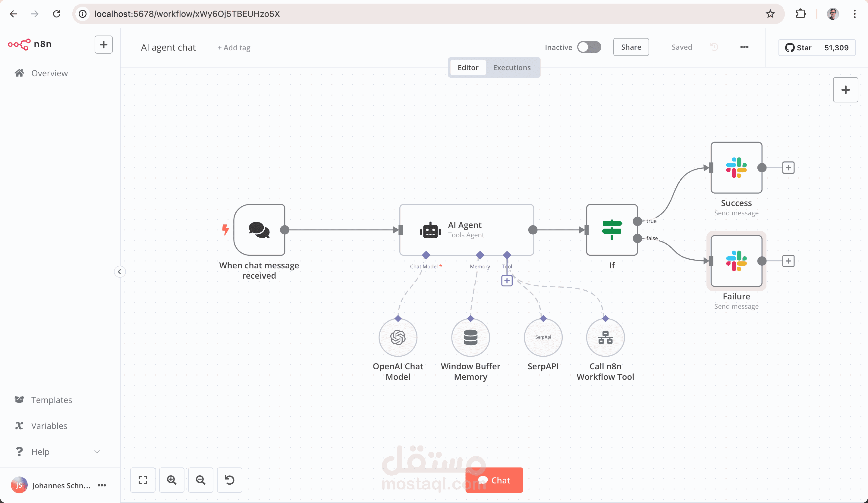The height and width of the screenshot is (503, 868).
Task: Open the Window Buffer Memory node
Action: point(470,337)
